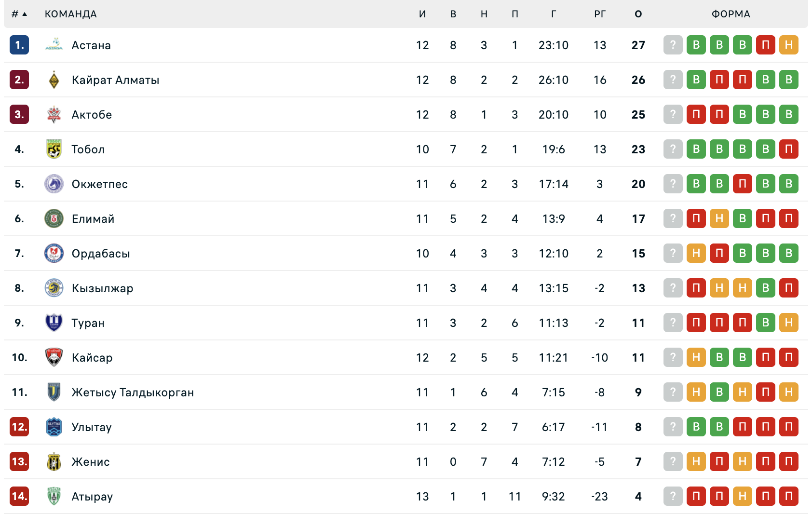Click the КОМАНДА column header

coord(71,14)
